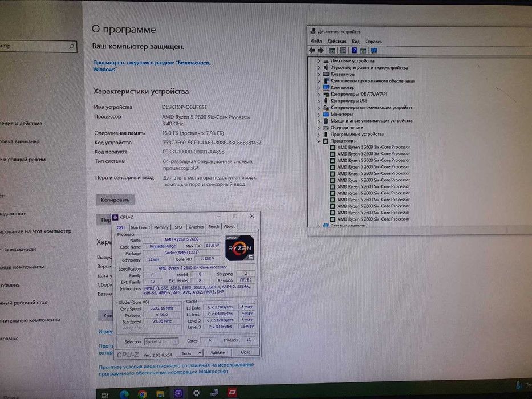Switch to the Bench tab in CPU-Z
Viewport: 532px width, 399px height.
[x=213, y=226]
